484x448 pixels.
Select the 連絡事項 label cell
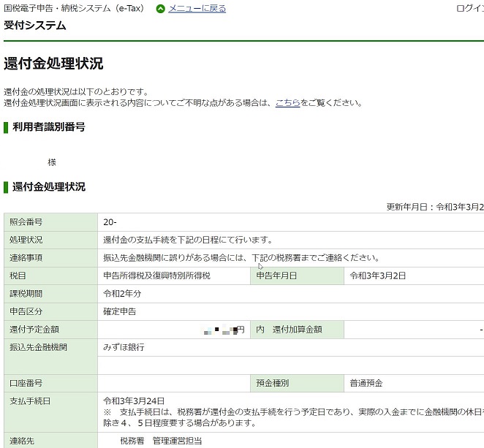50,258
